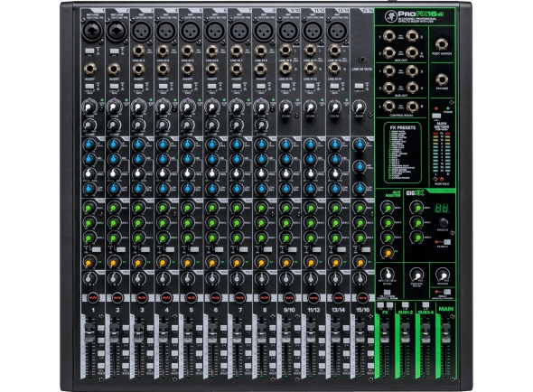This screenshot has width=533, height=392.
Task: Click the channel 1 Insert jack
Action: click(x=89, y=69)
